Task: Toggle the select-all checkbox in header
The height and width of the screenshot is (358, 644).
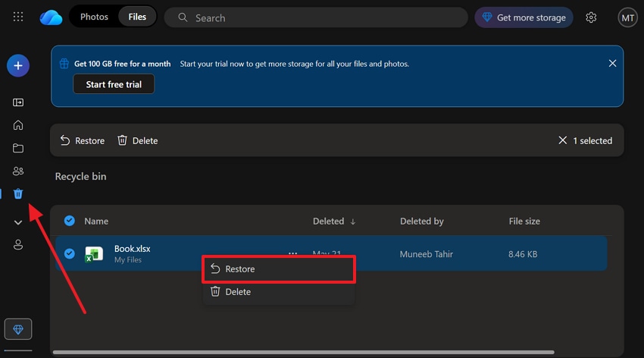Action: point(70,221)
